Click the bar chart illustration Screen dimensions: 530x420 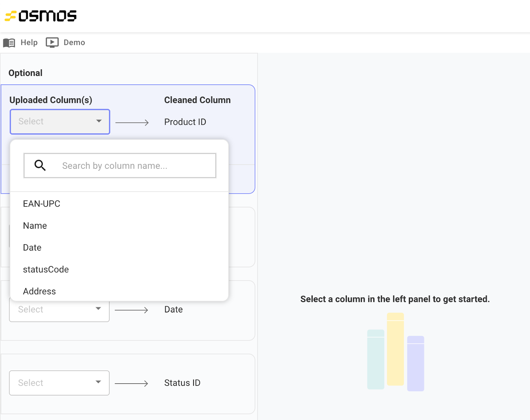click(396, 352)
